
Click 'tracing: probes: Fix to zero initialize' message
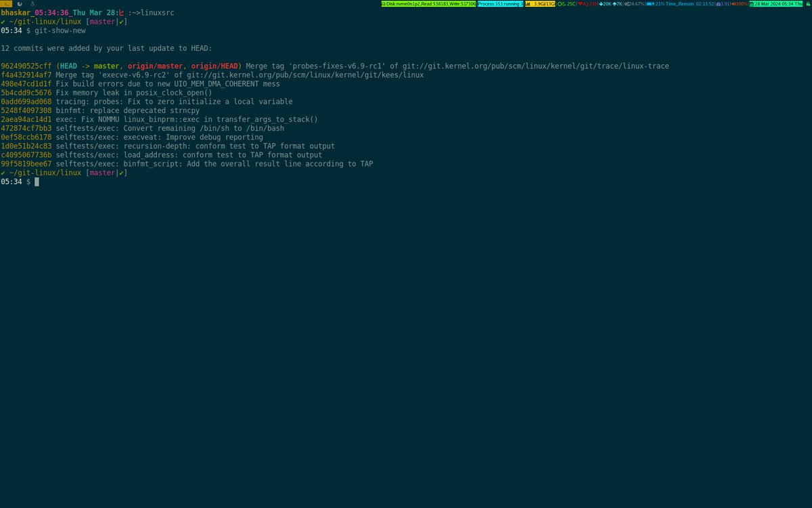[x=174, y=102]
